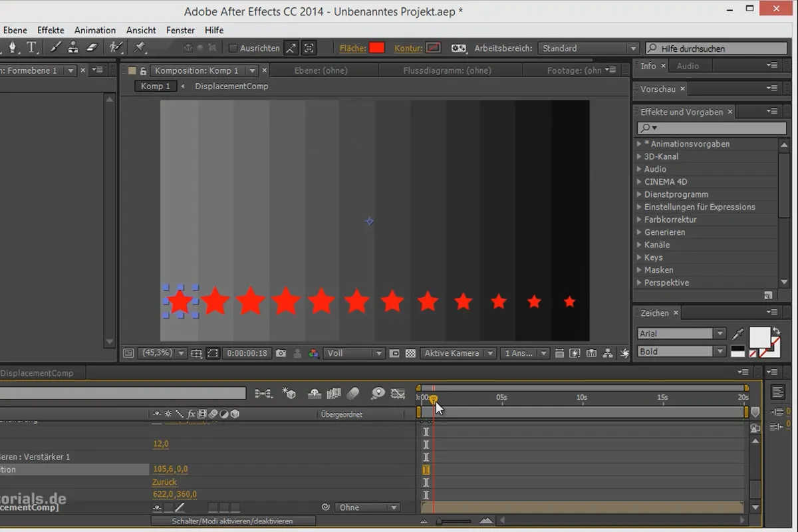Viewport: 798px width, 532px height.
Task: Click the composition mini-flowchart icon in timeline
Action: (x=263, y=394)
